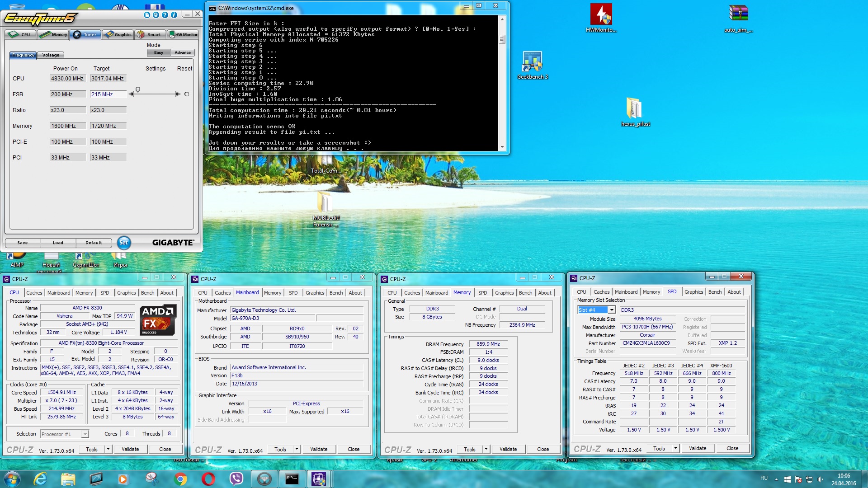Screen dimensions: 868x488
Task: Click cmd.exe scrollbar down arrow
Action: tap(502, 148)
